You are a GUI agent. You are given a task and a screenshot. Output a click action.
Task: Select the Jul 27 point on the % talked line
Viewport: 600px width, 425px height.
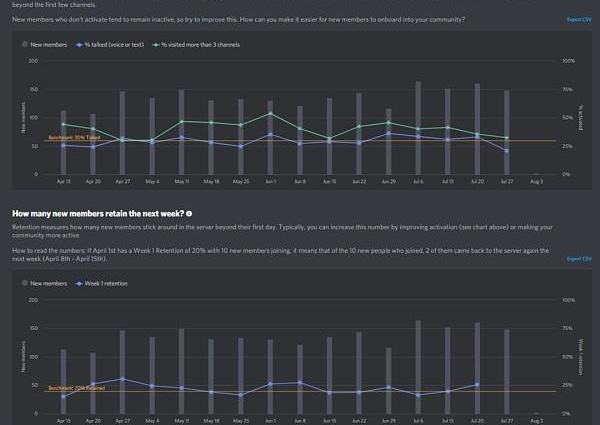coord(506,150)
